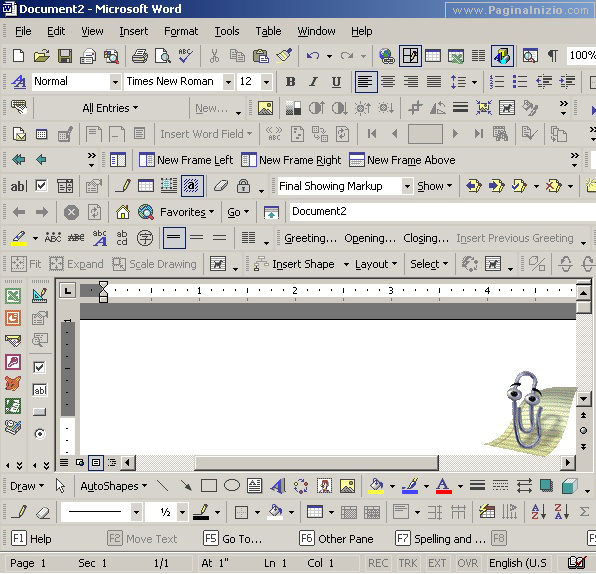Toggle Bold formatting
Screen dimensions: 596x574
click(x=290, y=82)
